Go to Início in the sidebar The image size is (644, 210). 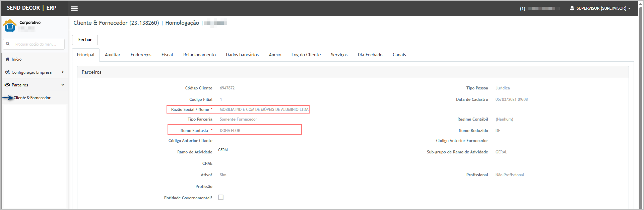[x=16, y=59]
